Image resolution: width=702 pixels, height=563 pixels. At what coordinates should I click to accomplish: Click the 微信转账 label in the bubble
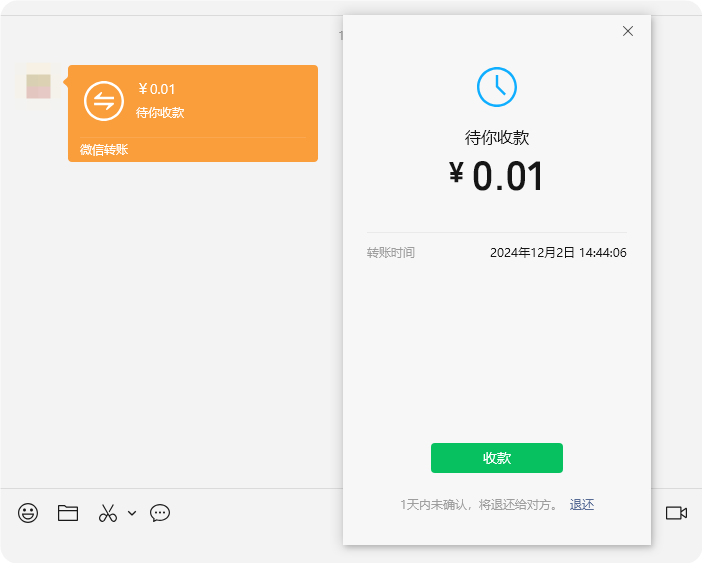(x=104, y=149)
